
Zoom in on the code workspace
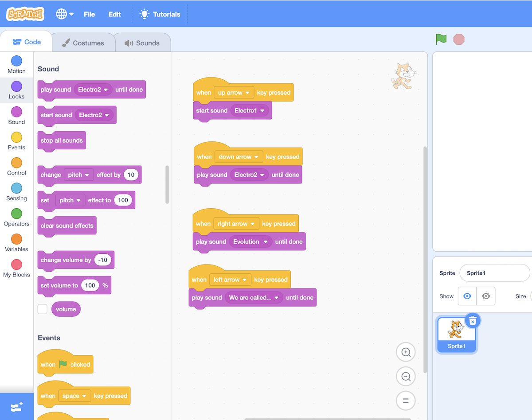coord(405,352)
